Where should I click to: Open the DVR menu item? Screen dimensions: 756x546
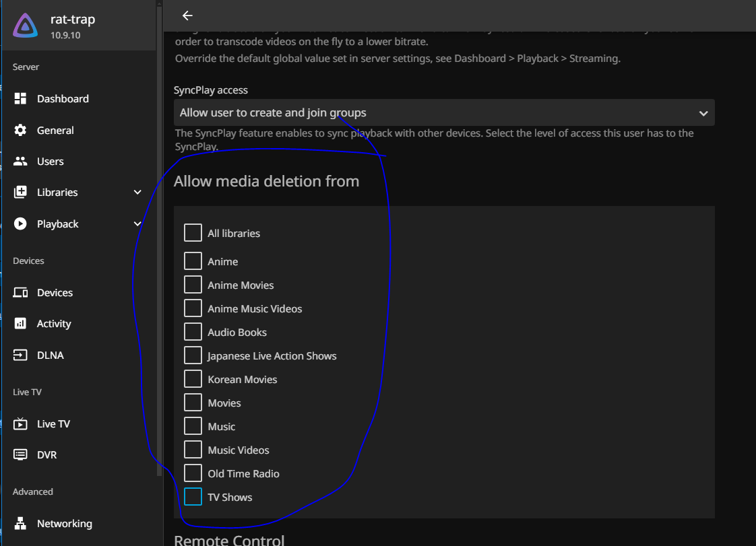click(x=46, y=455)
